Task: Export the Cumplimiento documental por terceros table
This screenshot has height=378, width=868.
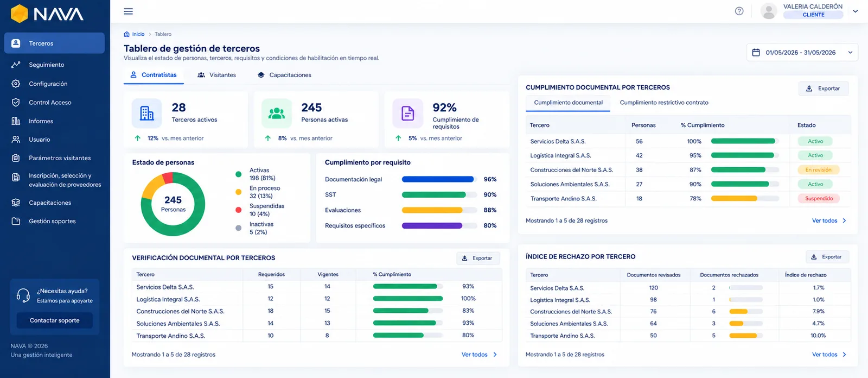Action: (824, 89)
